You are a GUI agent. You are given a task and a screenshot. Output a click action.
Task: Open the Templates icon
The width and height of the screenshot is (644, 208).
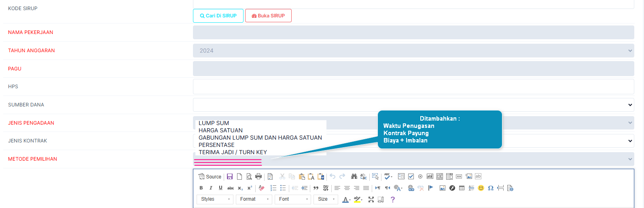click(x=270, y=176)
